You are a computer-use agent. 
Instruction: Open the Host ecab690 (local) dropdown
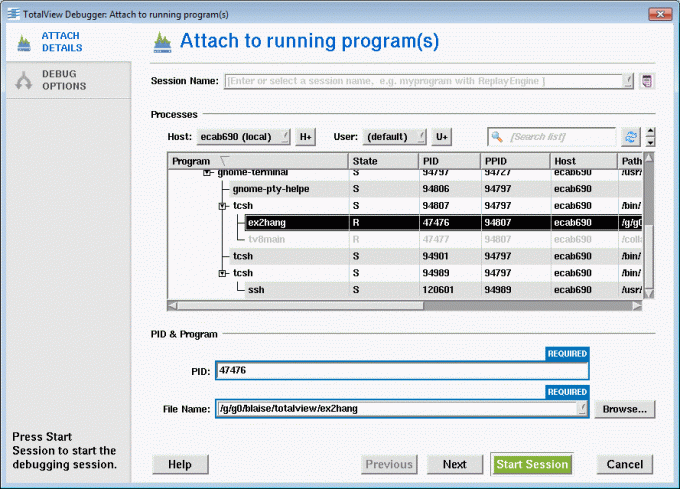(243, 137)
